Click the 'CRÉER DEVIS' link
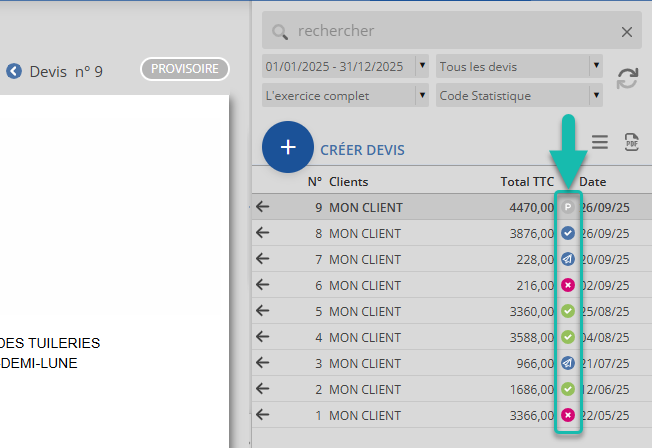Viewport: 652px width, 448px height. pyautogui.click(x=362, y=150)
